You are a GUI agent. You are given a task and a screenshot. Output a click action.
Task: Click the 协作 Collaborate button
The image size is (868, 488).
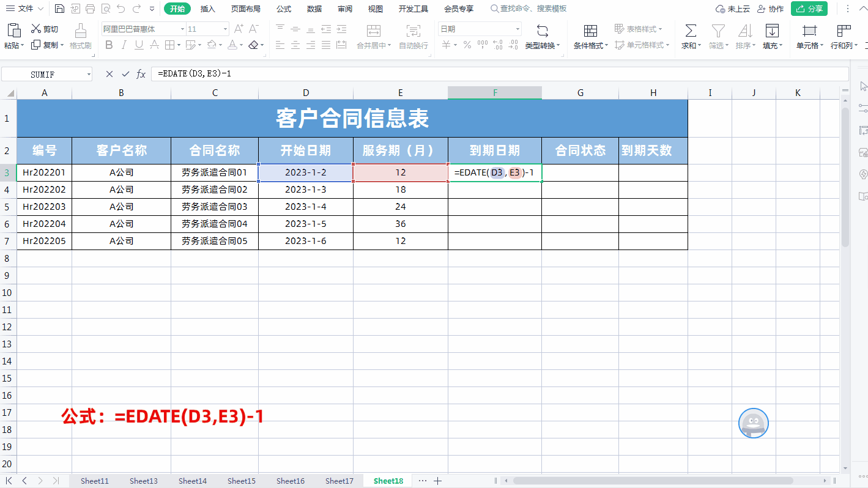point(770,9)
